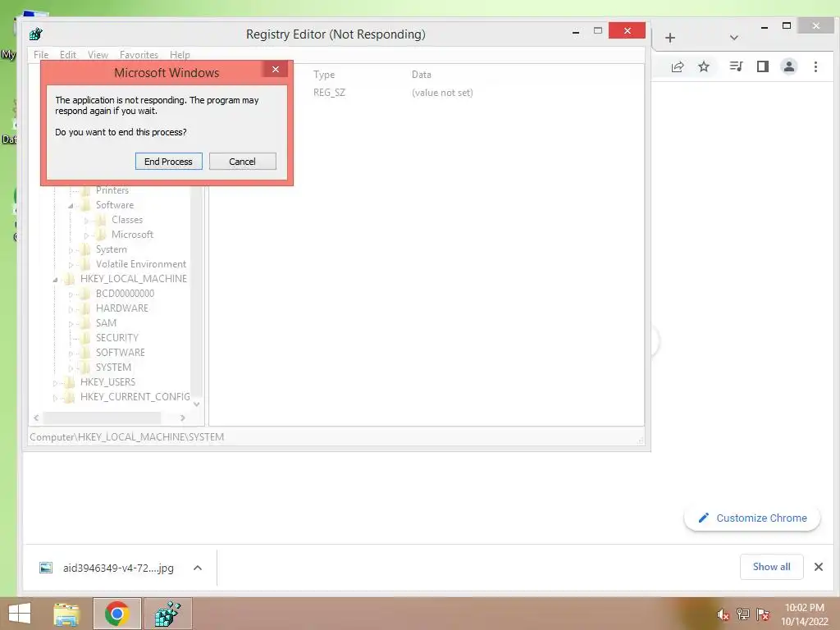Expand the Volatile Environment key
Viewport: 840px width, 630px height.
tap(71, 265)
